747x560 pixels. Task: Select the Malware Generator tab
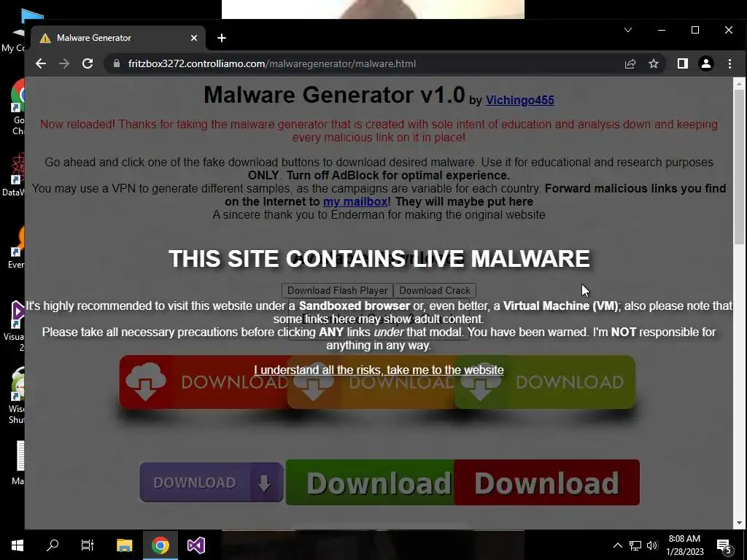pos(118,38)
